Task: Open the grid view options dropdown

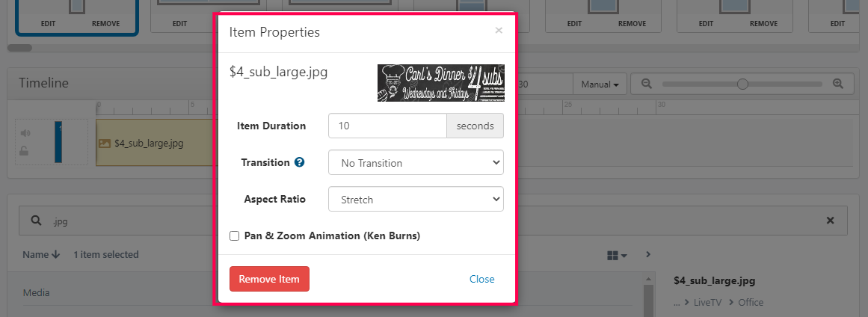Action: pyautogui.click(x=617, y=256)
